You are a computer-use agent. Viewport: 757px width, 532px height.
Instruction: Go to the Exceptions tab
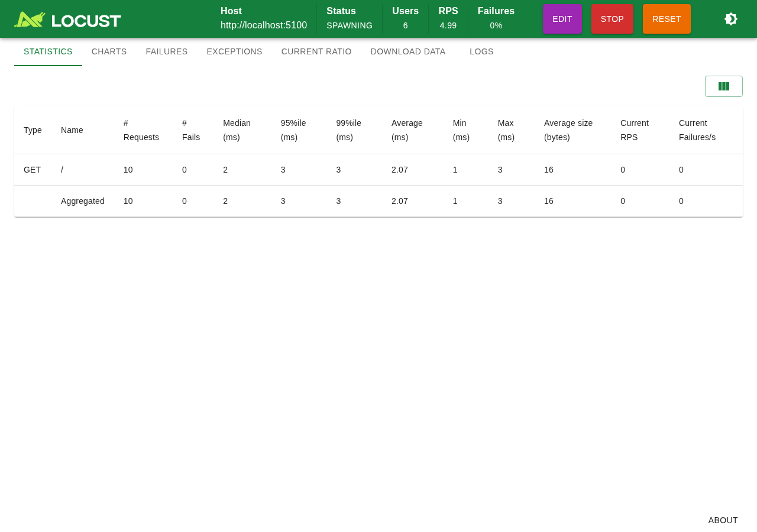coord(235,51)
